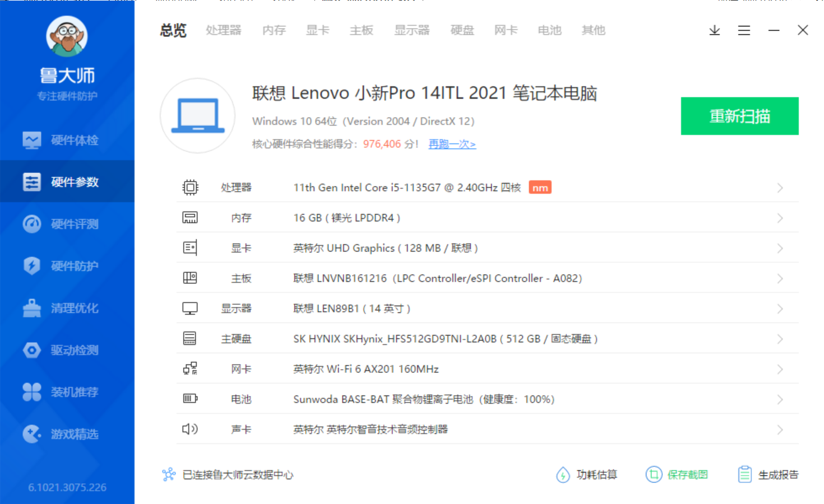Click the network card icon
Viewport: 824px width, 504px height.
(x=190, y=368)
